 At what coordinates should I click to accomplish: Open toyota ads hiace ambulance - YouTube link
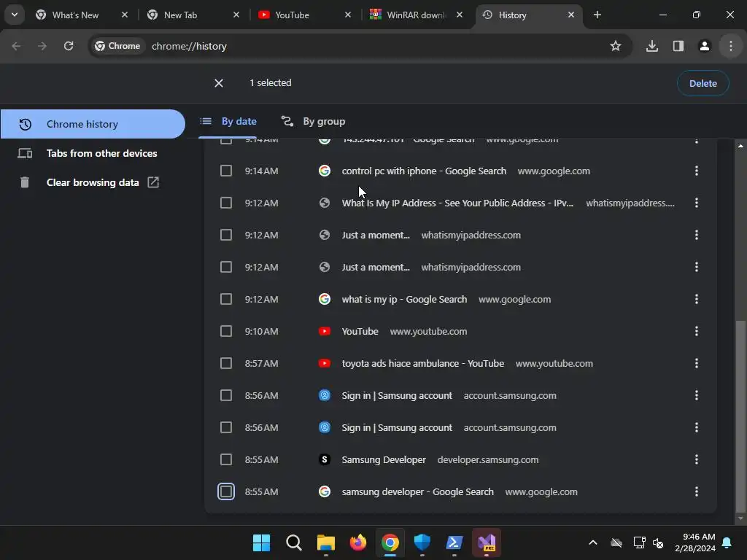(x=422, y=363)
